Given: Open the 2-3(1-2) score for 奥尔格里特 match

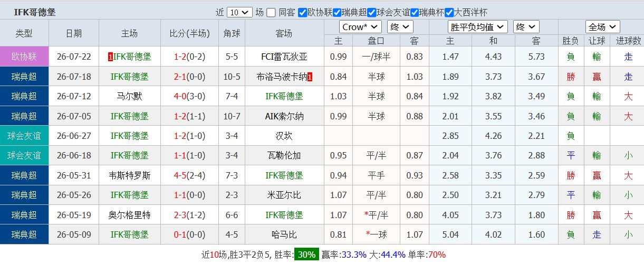Looking at the screenshot, I should tap(189, 215).
